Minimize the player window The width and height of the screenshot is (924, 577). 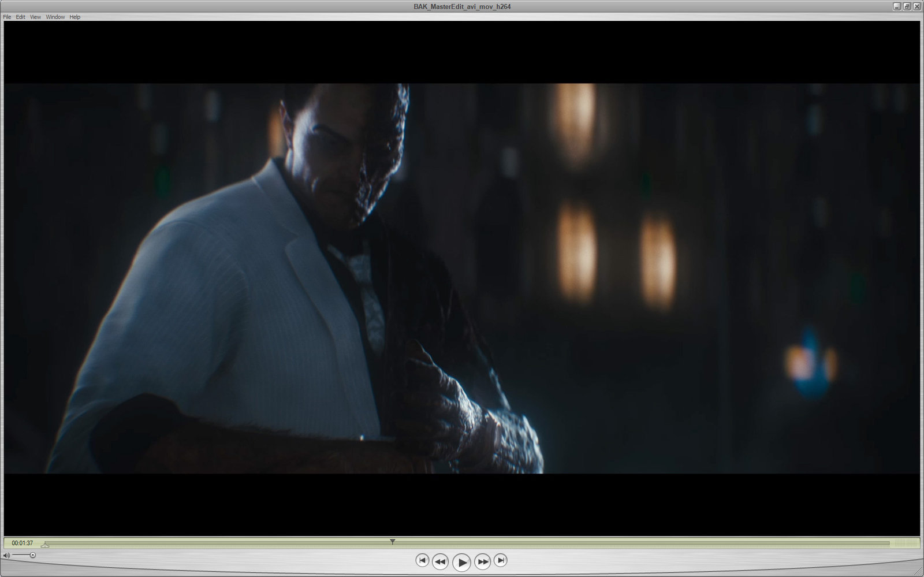(x=897, y=6)
